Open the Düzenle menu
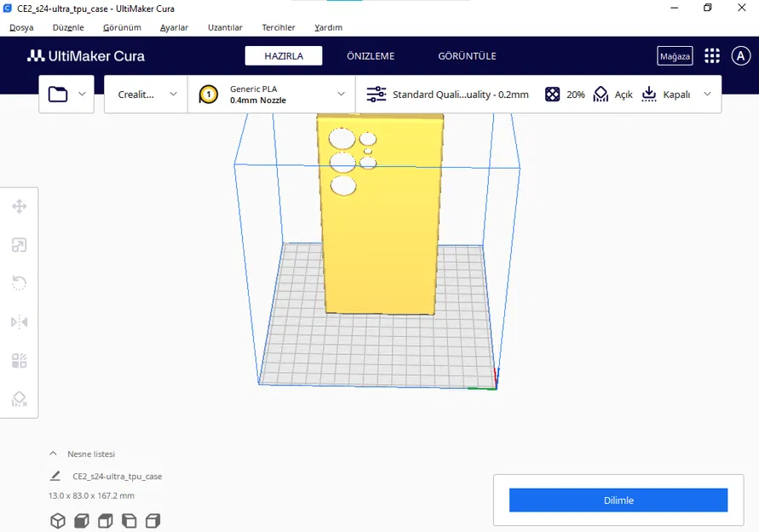The width and height of the screenshot is (759, 532). click(68, 27)
